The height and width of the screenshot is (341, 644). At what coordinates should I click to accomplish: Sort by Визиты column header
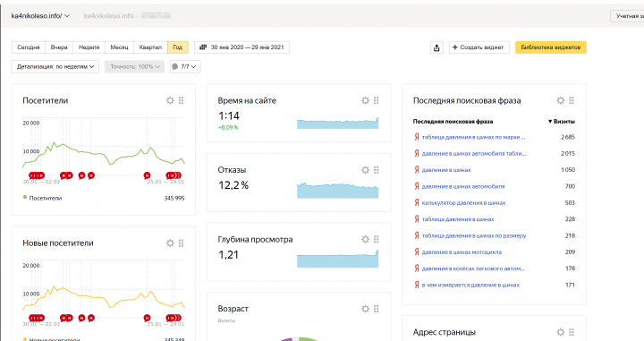tap(562, 122)
